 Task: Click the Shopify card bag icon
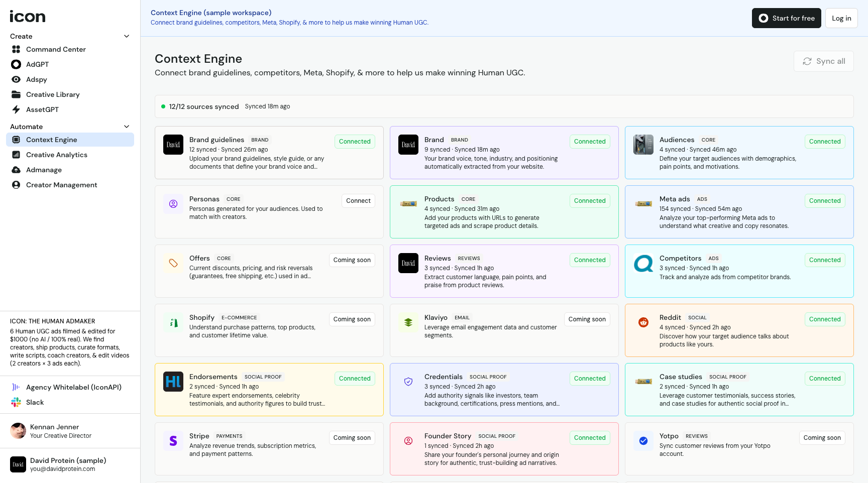coord(173,322)
